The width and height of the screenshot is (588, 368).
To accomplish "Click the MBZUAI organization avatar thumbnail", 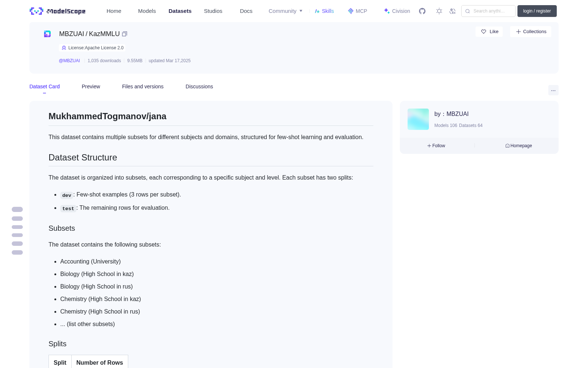I will (418, 119).
